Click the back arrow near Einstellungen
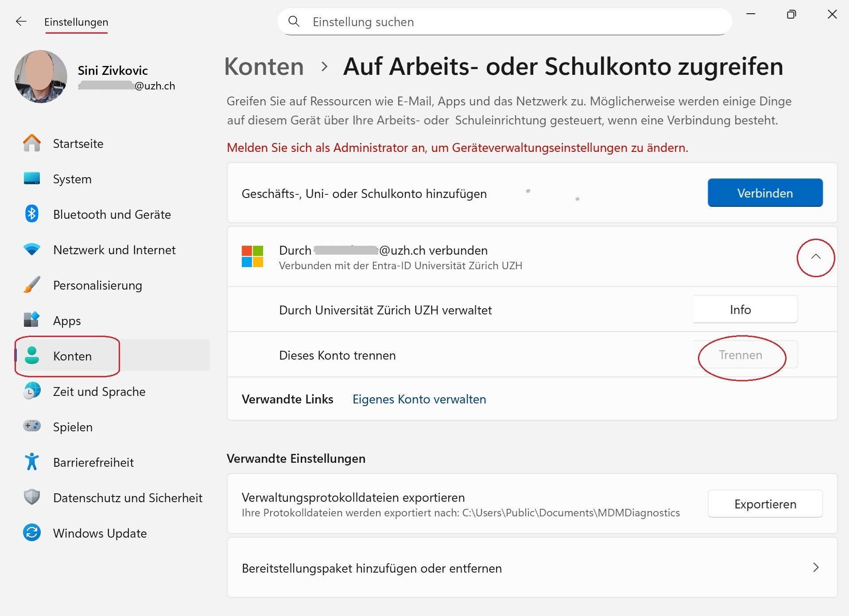Viewport: 849px width, 616px height. (21, 21)
